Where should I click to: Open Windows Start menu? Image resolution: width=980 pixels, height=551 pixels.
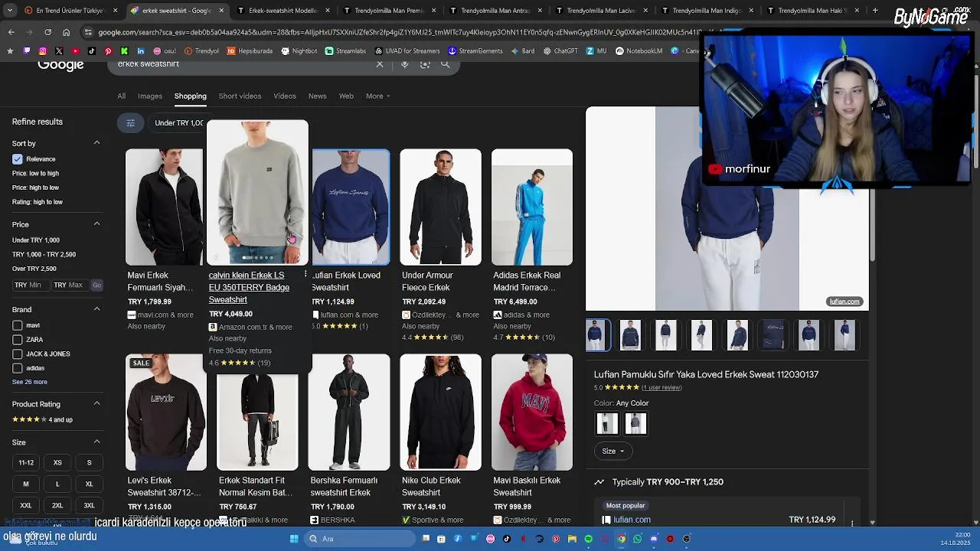tap(294, 539)
